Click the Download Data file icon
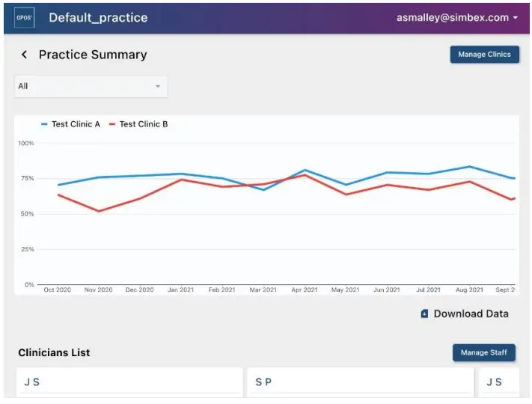532x404 pixels. click(424, 313)
